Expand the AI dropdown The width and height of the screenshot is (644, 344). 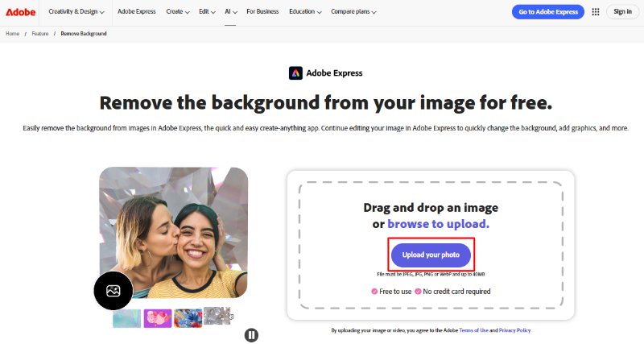[x=231, y=12]
